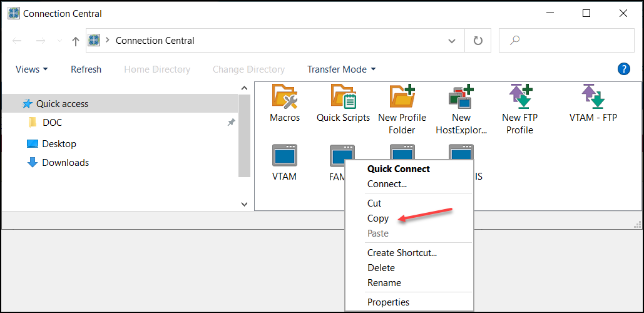
Task: Choose Properties in context menu
Action: click(x=388, y=302)
